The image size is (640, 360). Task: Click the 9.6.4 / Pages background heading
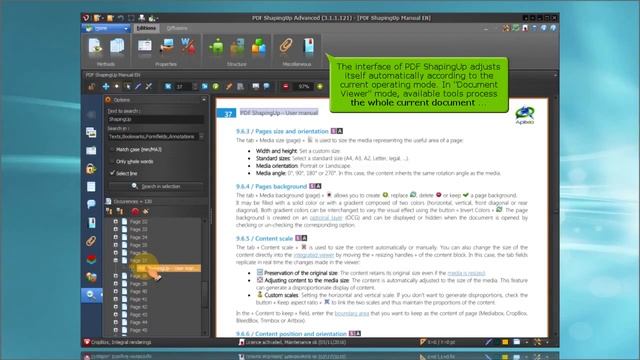pyautogui.click(x=271, y=187)
